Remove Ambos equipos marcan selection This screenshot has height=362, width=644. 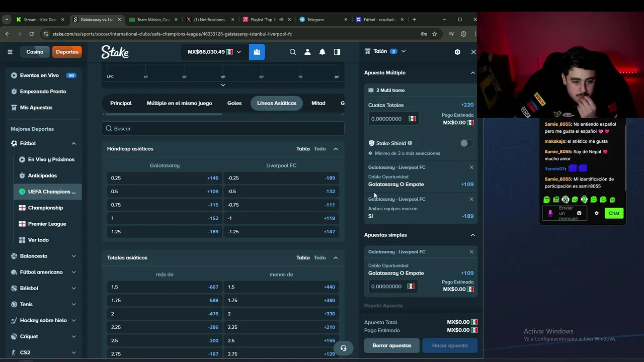pyautogui.click(x=471, y=199)
